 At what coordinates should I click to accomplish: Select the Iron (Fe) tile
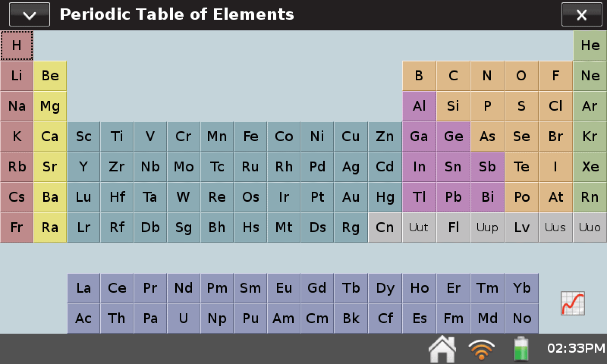(250, 137)
